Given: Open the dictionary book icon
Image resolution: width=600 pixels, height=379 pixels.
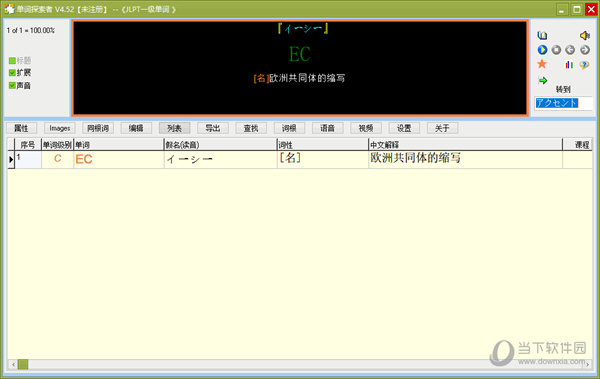Looking at the screenshot, I should (x=542, y=36).
